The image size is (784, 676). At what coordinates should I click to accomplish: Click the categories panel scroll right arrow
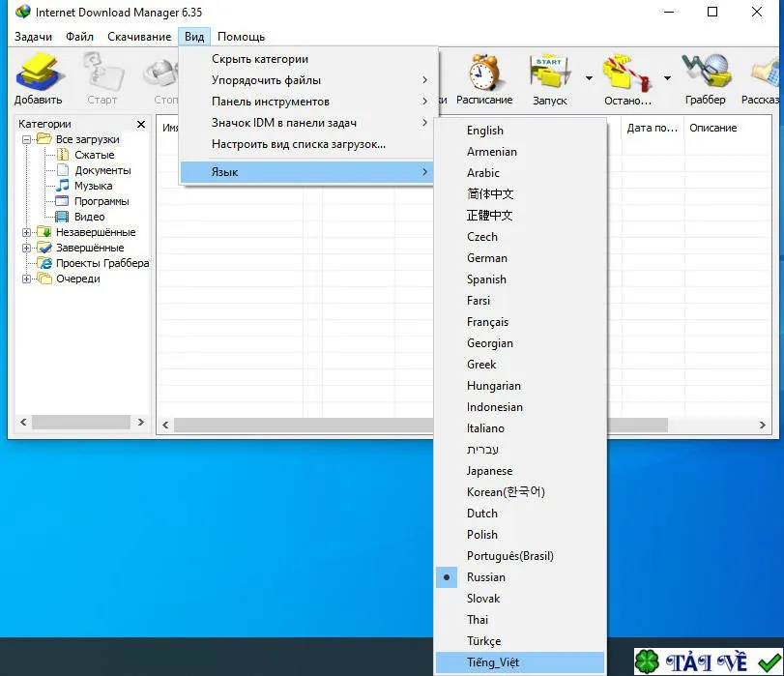pyautogui.click(x=141, y=422)
